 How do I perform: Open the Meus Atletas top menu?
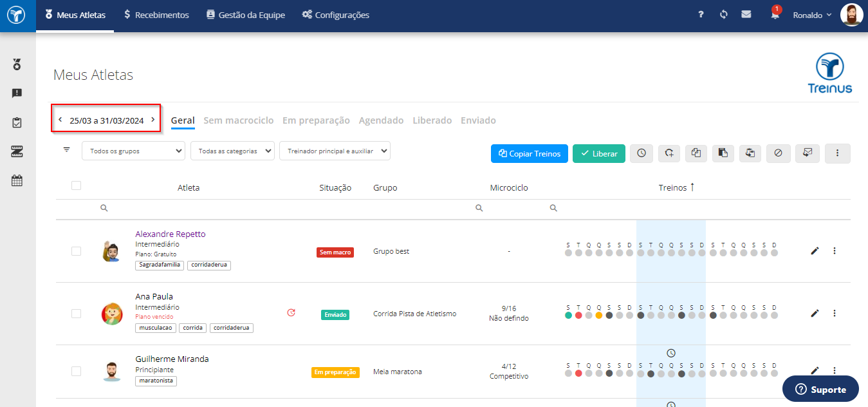coord(75,15)
